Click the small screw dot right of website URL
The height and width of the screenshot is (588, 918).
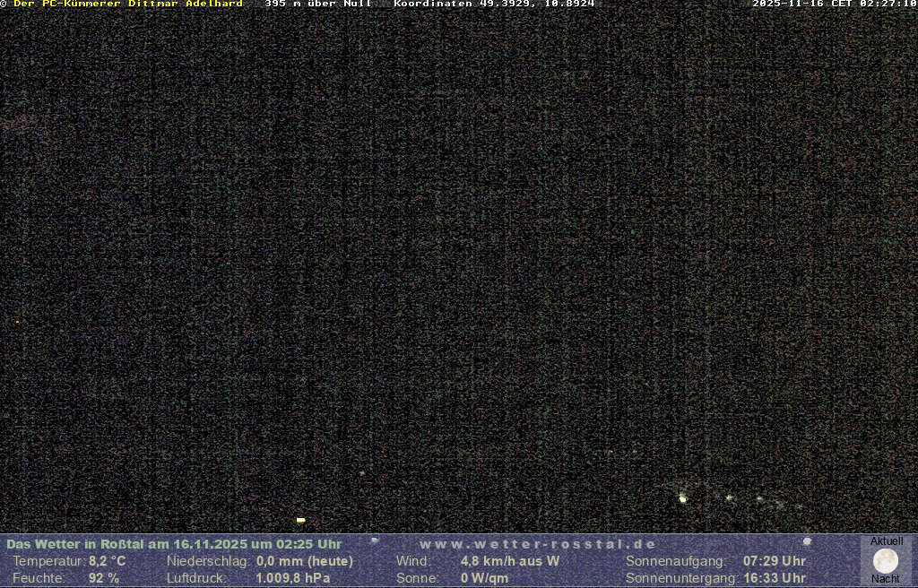tap(807, 541)
